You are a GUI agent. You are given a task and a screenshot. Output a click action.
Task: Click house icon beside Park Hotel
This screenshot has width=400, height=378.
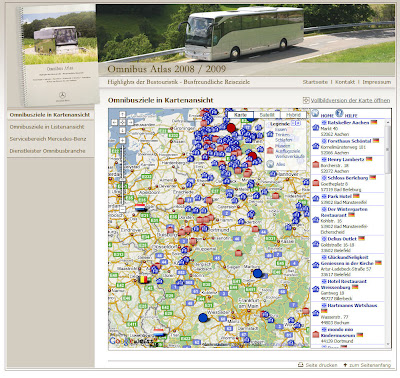click(316, 199)
